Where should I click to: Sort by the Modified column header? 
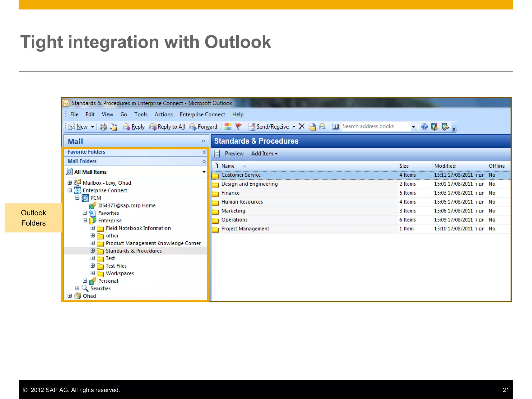460,166
